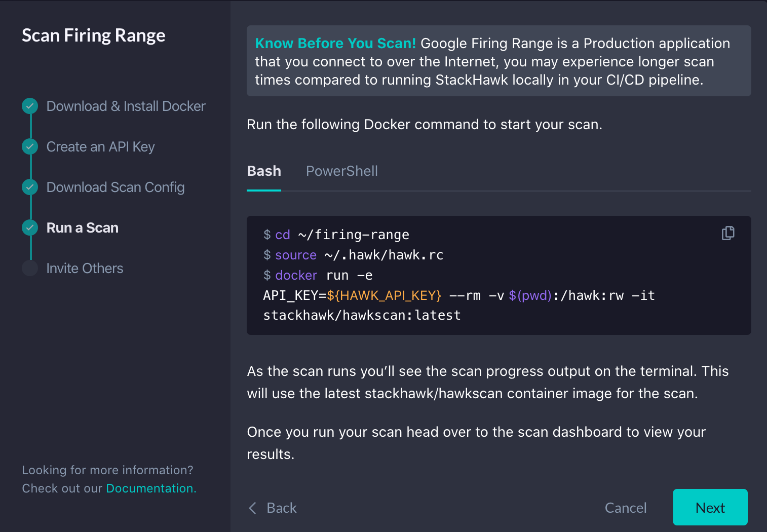
Task: Go back using the Back button
Action: 281,508
